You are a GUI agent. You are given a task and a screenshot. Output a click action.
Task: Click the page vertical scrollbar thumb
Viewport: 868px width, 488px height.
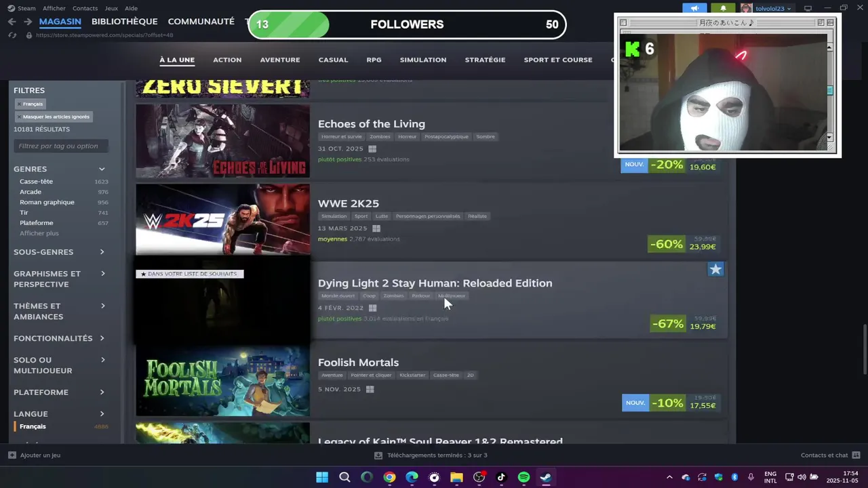click(864, 349)
